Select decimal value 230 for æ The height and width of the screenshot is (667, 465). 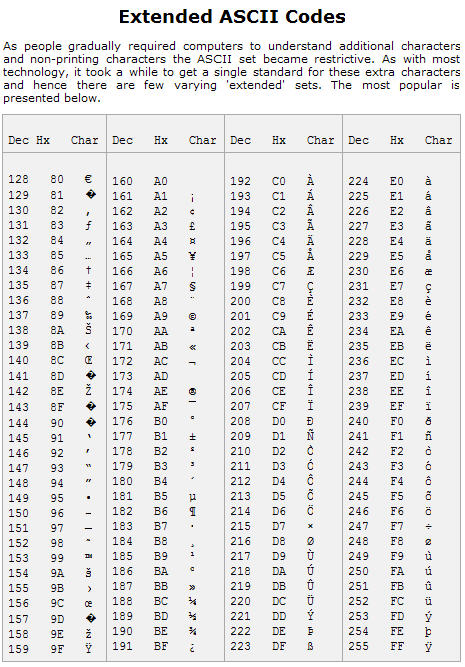pyautogui.click(x=358, y=271)
